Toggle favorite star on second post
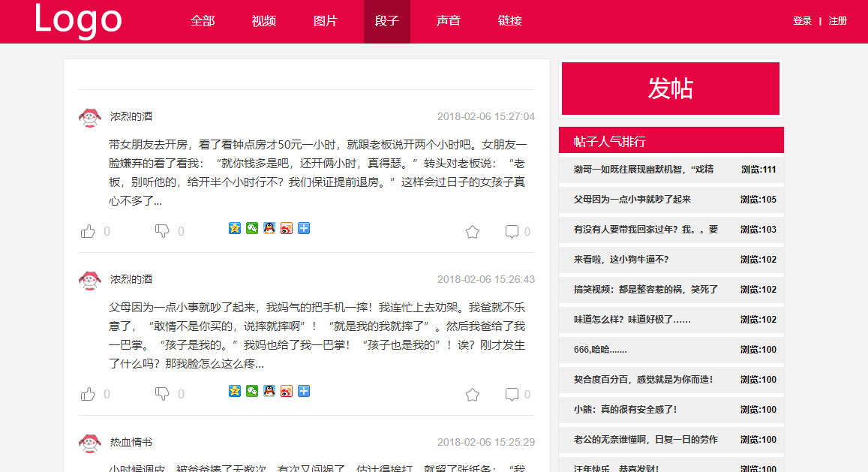Viewport: 868px width, 472px height. coord(472,395)
